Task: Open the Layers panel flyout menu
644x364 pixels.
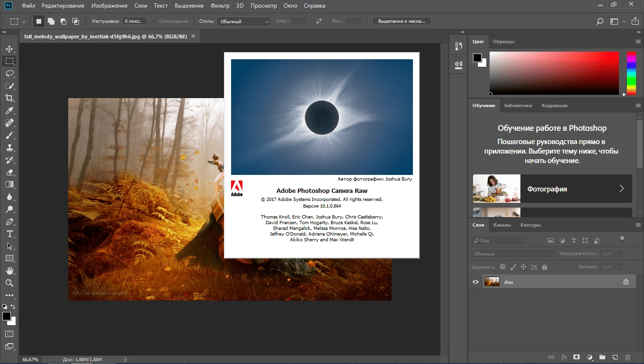Action: 638,225
